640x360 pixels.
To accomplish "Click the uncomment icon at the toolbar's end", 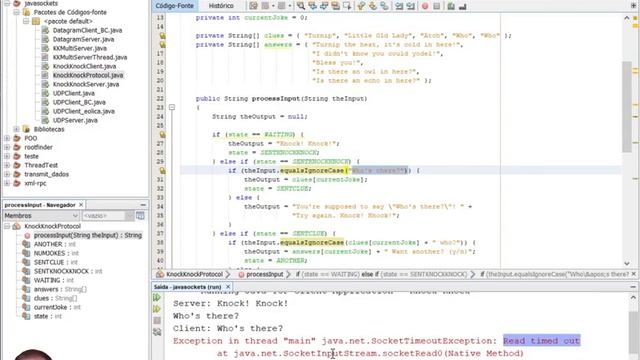I will 462,6.
